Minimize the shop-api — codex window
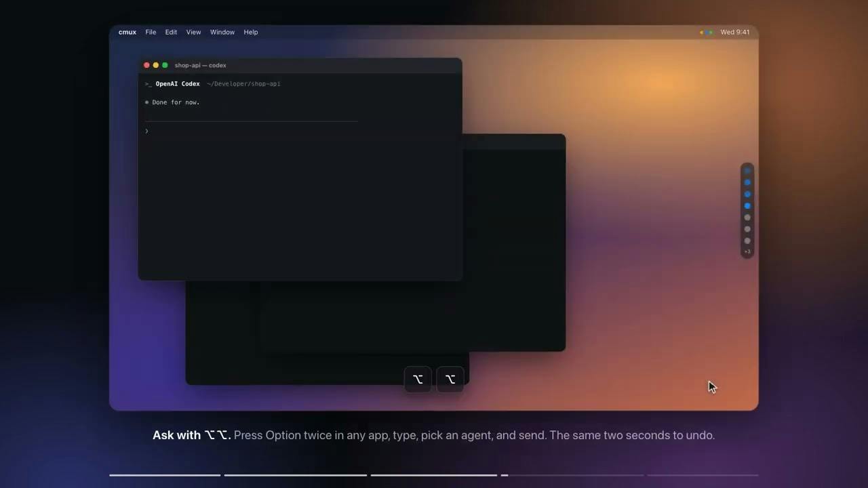Screen dimensions: 868x488 tap(155, 65)
